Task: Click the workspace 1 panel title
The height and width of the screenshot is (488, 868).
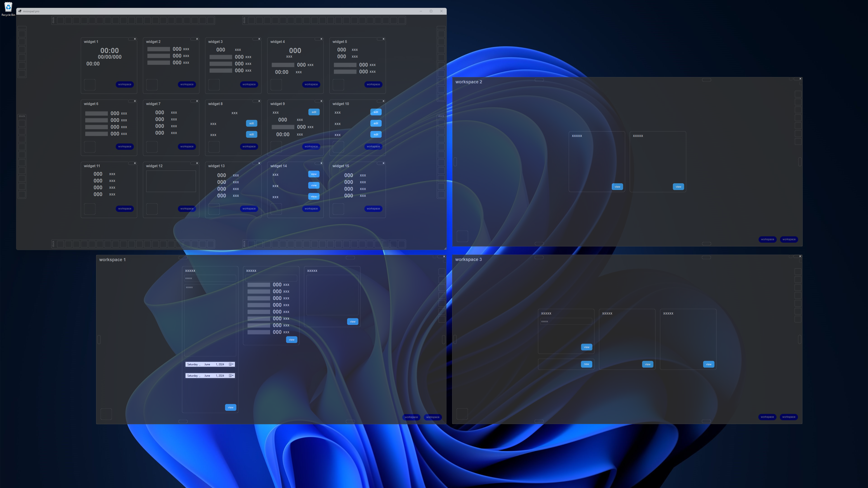Action: point(112,260)
